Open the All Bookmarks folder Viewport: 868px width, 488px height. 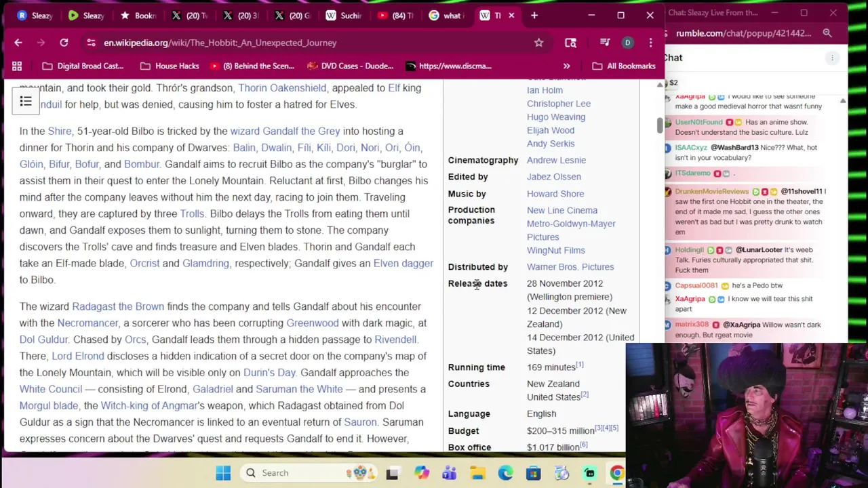pos(624,66)
